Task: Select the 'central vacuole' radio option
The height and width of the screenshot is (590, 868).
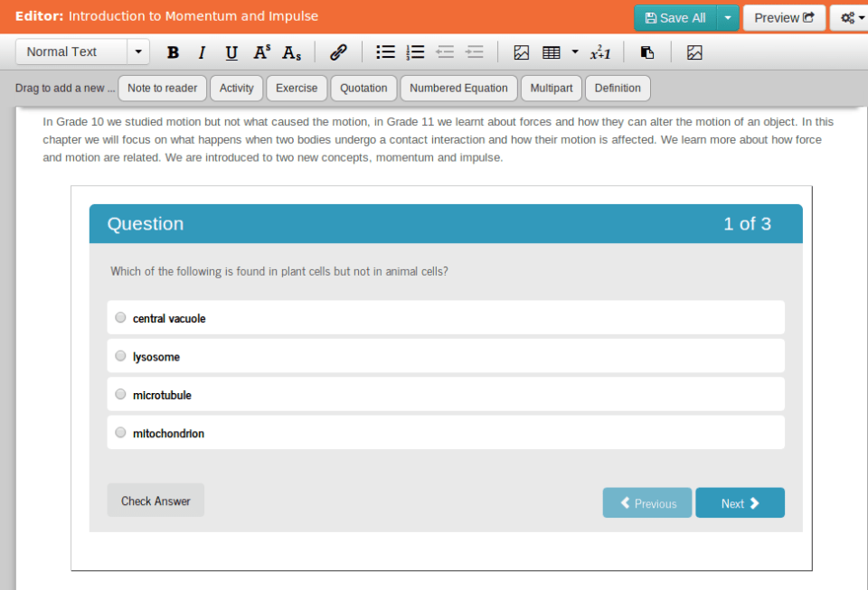Action: point(121,318)
